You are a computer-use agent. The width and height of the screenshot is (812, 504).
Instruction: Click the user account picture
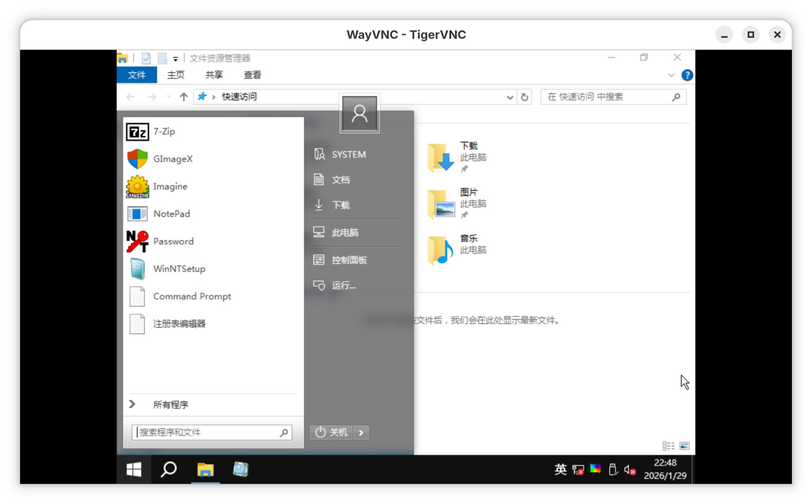359,114
